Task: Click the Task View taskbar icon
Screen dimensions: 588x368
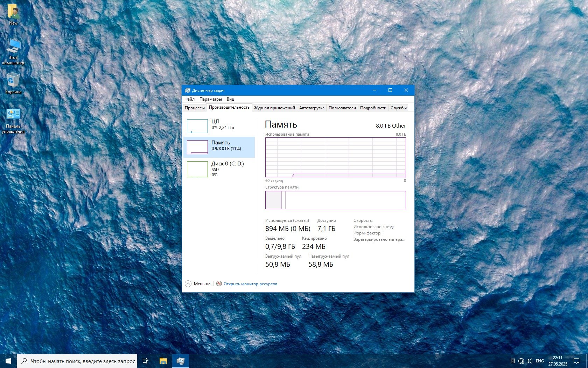Action: pyautogui.click(x=146, y=361)
